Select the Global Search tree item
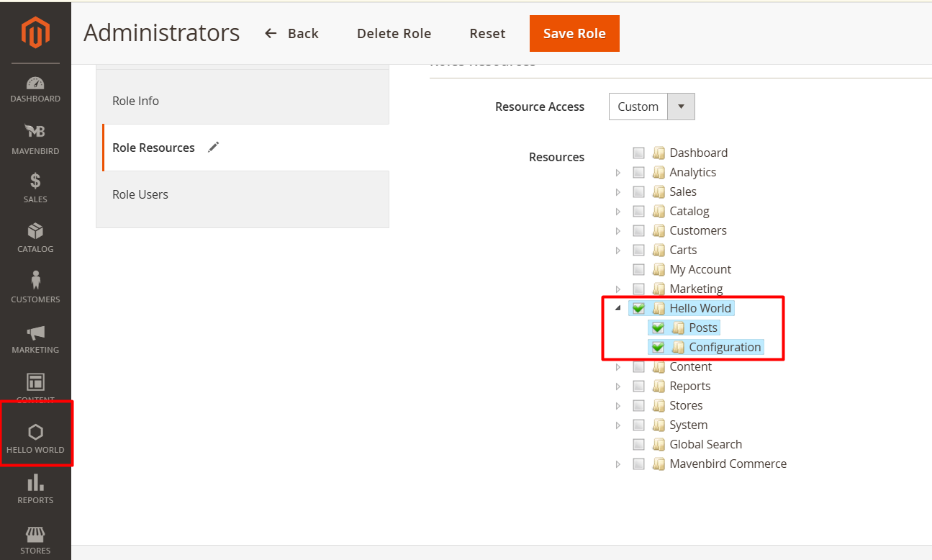Viewport: 932px width, 560px height. point(705,444)
